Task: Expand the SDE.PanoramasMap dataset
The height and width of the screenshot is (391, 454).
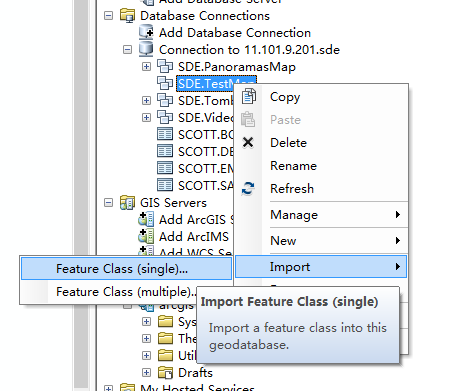Action: coord(146,67)
